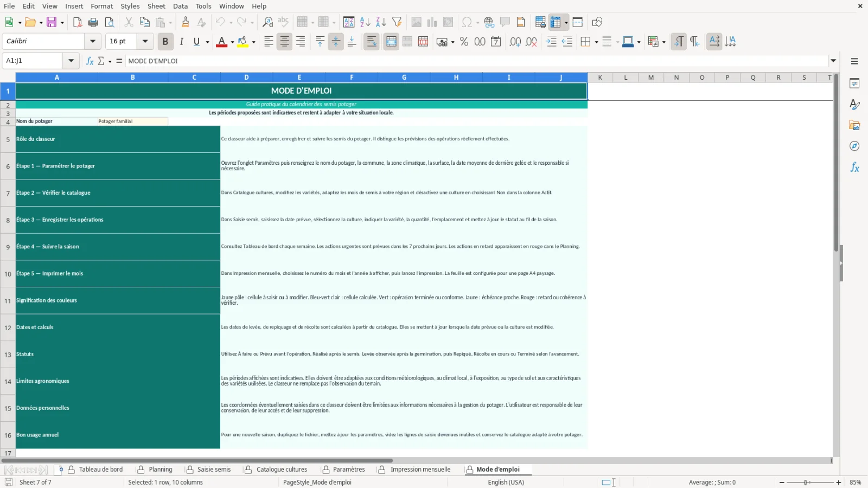This screenshot has height=488, width=868.
Task: Open the font color dropdown arrow
Action: tap(232, 42)
